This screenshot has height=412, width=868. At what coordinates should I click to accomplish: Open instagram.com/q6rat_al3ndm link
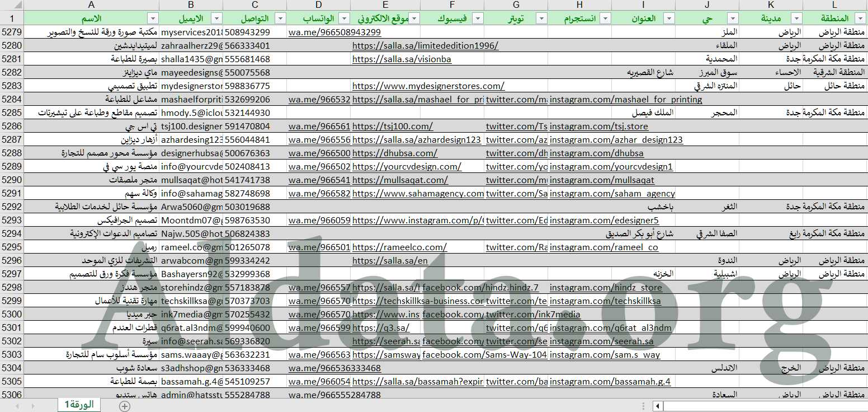pyautogui.click(x=611, y=328)
